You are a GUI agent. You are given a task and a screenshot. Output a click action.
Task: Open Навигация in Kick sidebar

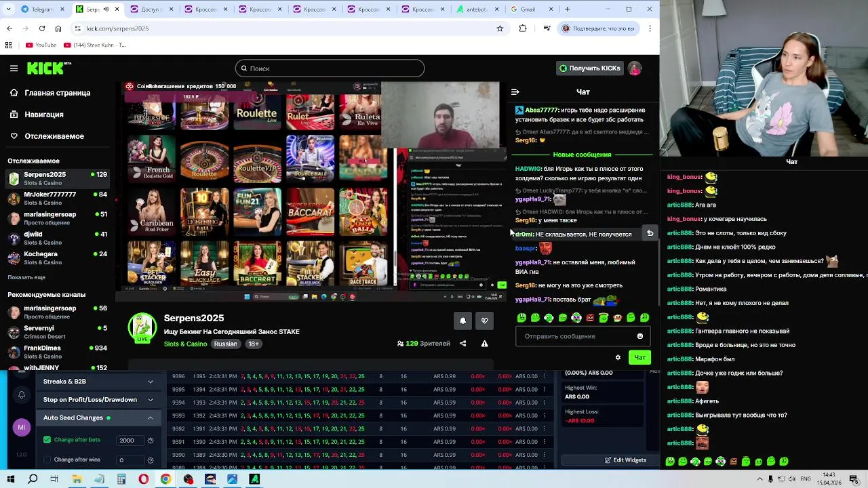(x=44, y=115)
